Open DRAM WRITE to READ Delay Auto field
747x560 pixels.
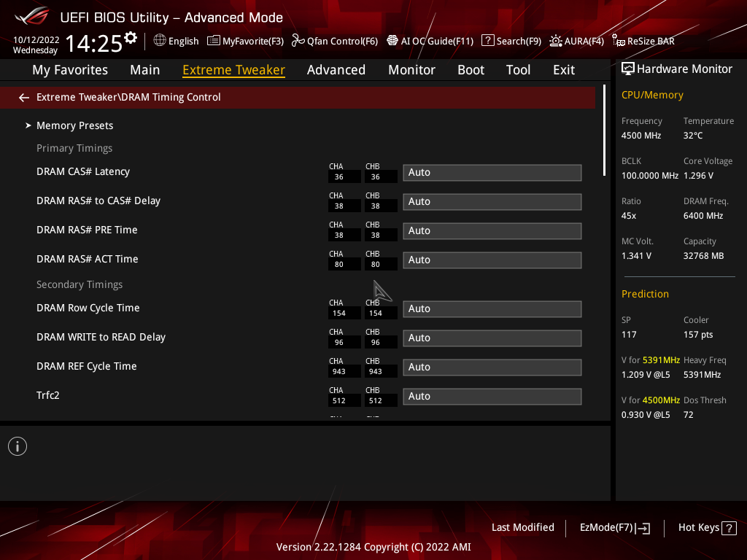[x=492, y=338]
